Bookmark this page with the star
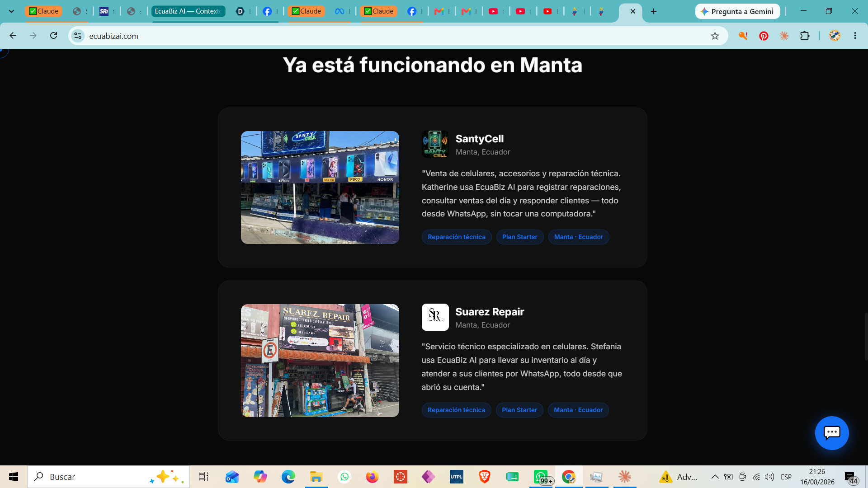 pyautogui.click(x=715, y=36)
